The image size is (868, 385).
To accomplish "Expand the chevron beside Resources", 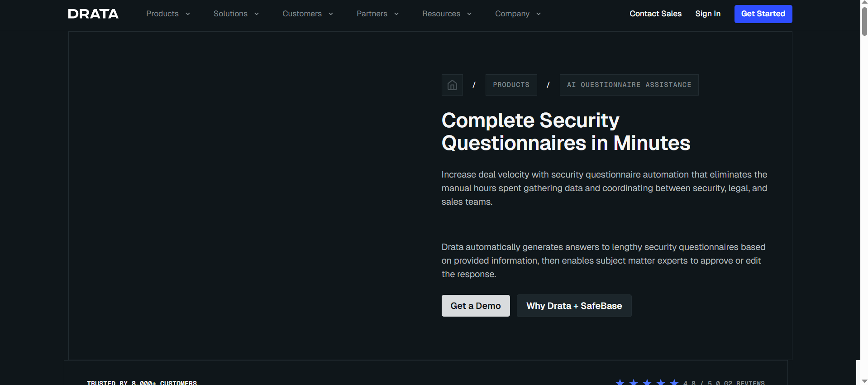I will coord(469,14).
